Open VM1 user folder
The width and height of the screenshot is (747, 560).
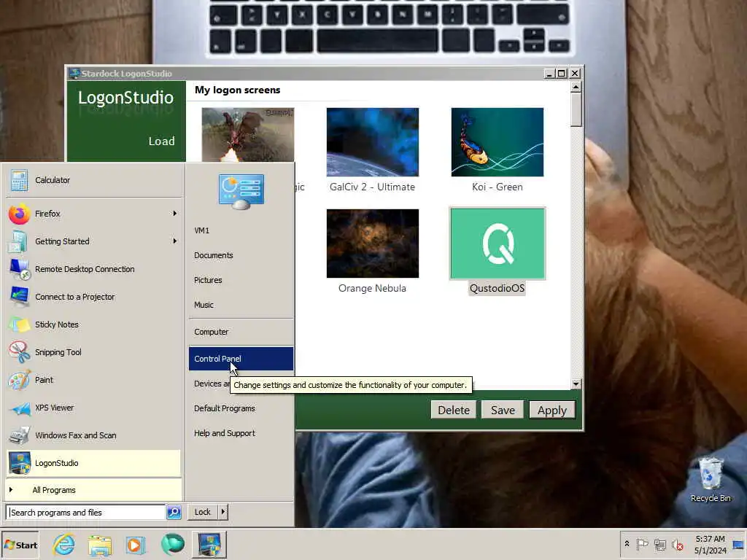[x=241, y=230]
